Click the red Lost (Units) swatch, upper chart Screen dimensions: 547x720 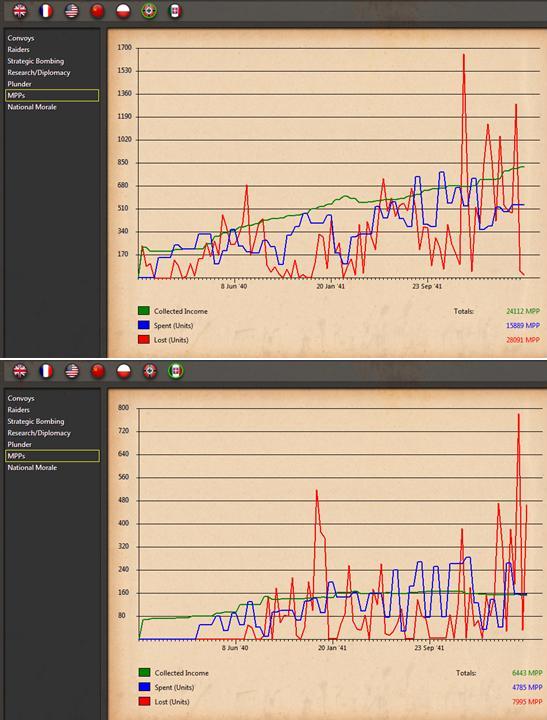[x=144, y=339]
